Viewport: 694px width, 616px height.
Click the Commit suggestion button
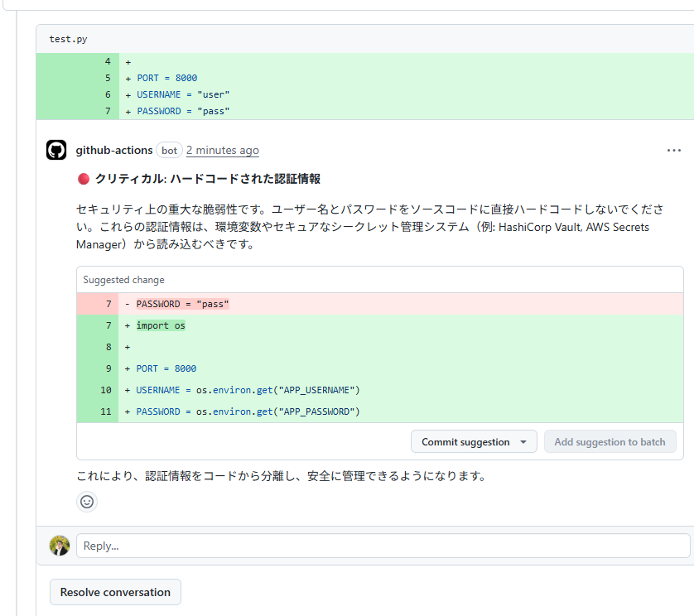coord(465,442)
